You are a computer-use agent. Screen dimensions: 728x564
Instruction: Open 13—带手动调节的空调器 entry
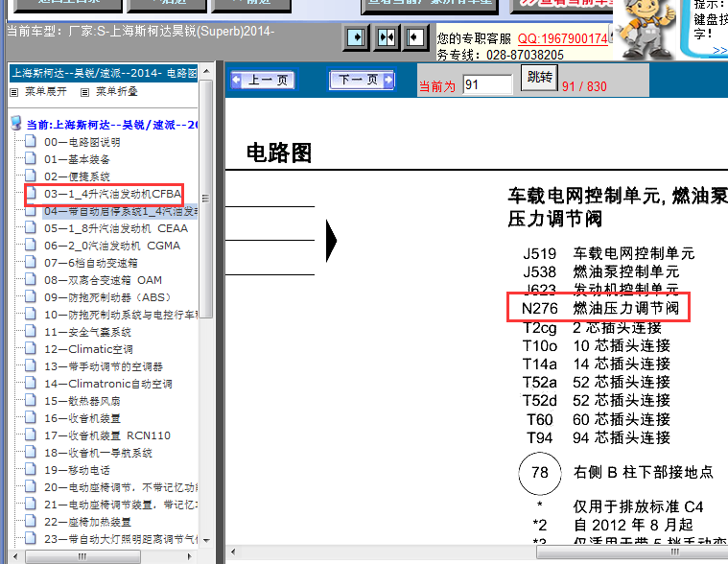(x=104, y=366)
